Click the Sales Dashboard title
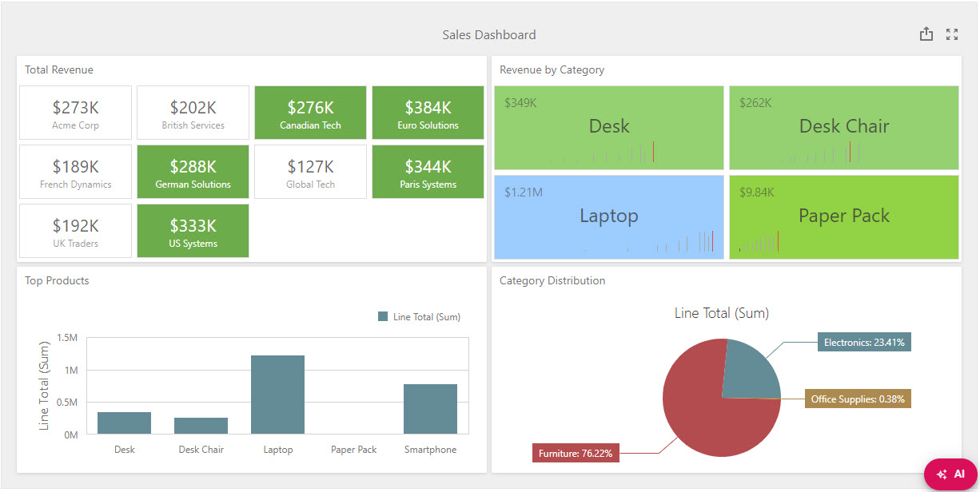 click(x=488, y=34)
